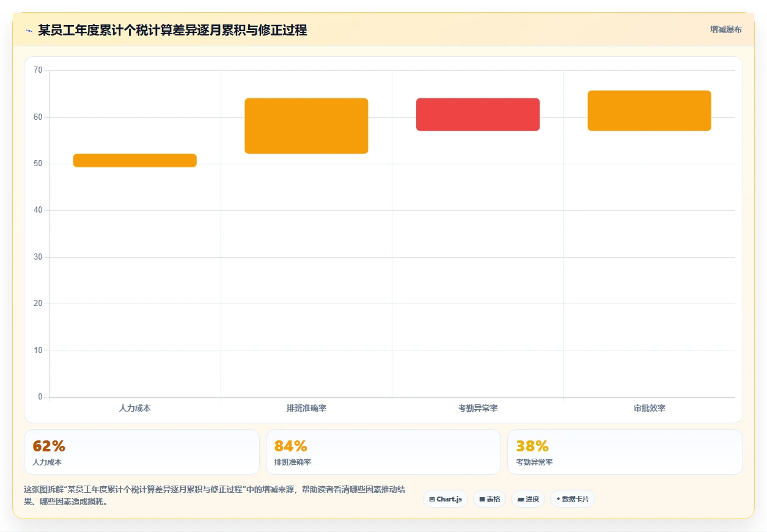Click the description paragraph starting 这张图拆解
This screenshot has height=532, width=767.
215,495
